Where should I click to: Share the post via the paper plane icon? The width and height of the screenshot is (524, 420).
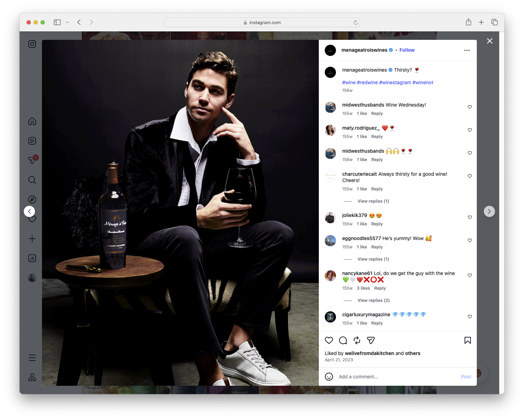[371, 340]
